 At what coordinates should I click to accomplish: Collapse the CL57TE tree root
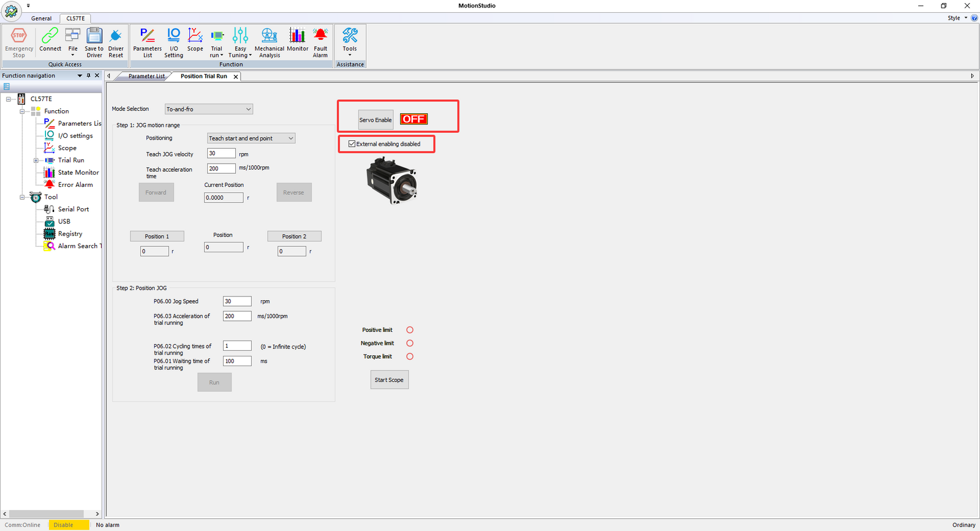(x=9, y=99)
